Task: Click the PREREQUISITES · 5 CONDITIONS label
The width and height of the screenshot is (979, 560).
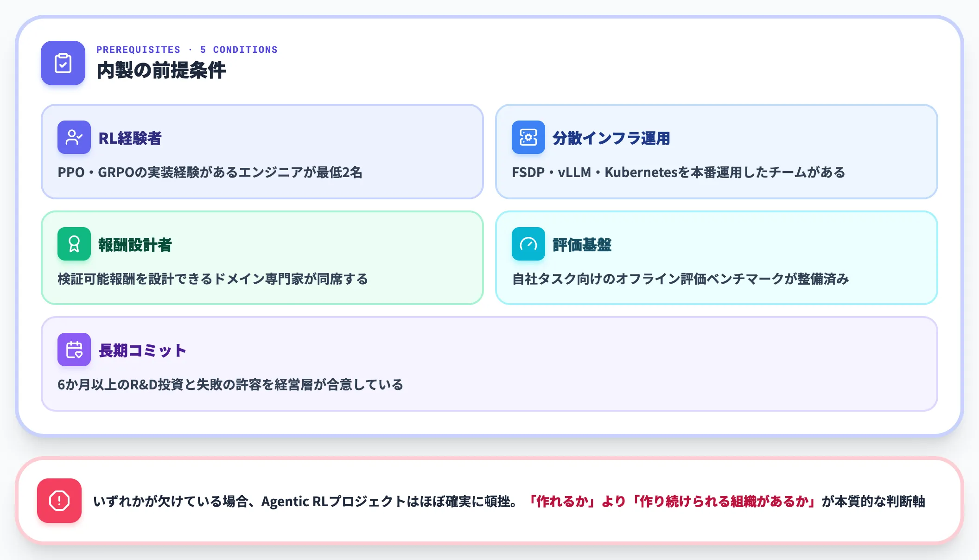Action: click(187, 50)
